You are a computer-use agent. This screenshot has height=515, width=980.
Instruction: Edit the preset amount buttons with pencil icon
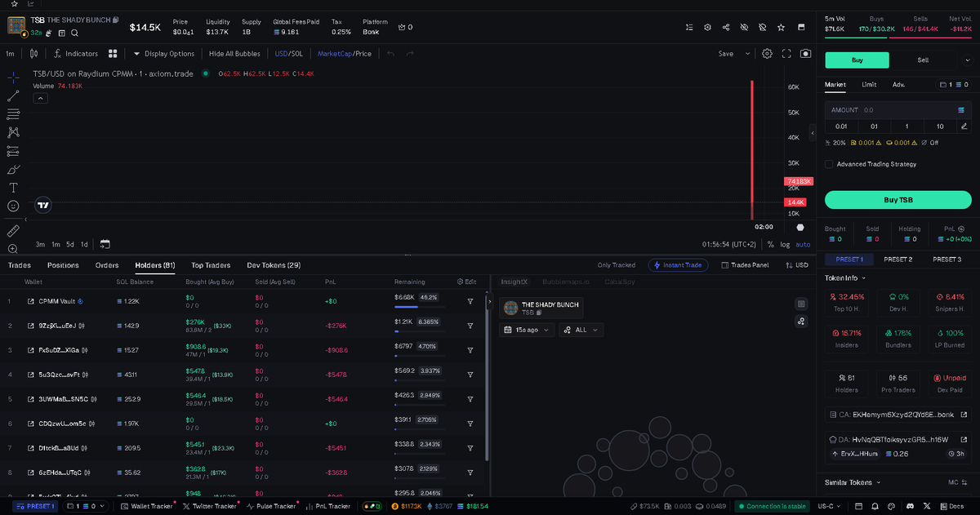pyautogui.click(x=964, y=127)
